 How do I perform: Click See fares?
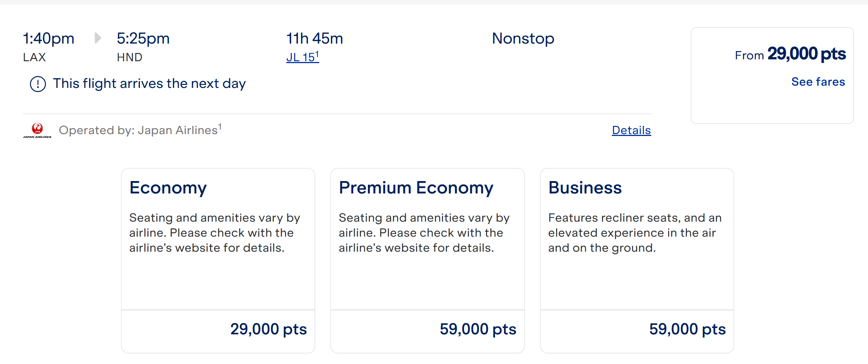point(818,82)
